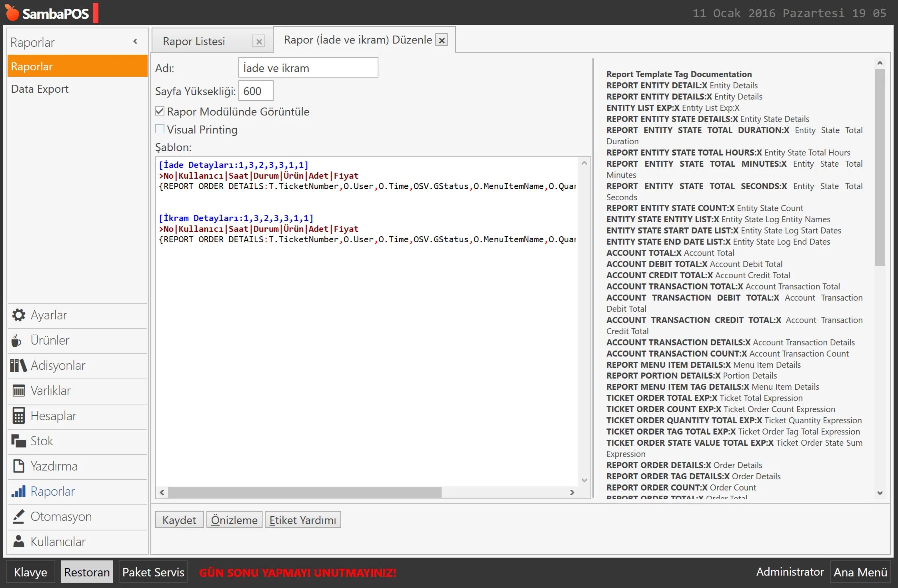
Task: Click the Klavye button
Action: pyautogui.click(x=30, y=572)
